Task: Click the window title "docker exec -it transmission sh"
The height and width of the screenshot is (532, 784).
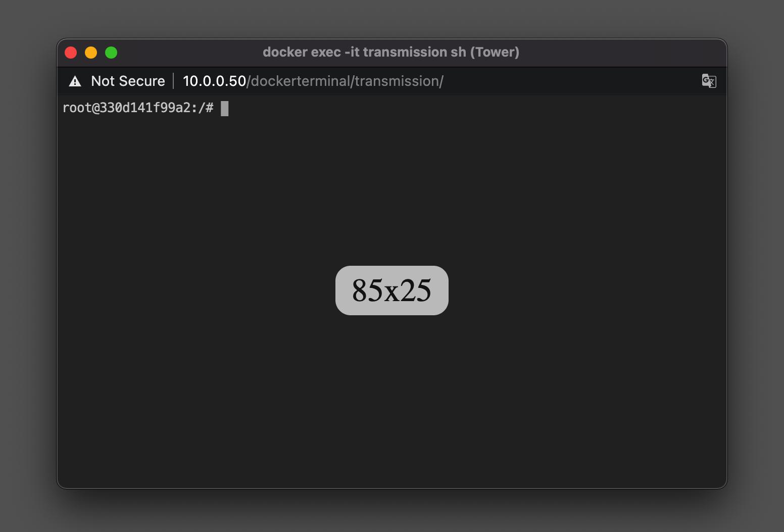Action: pos(364,52)
